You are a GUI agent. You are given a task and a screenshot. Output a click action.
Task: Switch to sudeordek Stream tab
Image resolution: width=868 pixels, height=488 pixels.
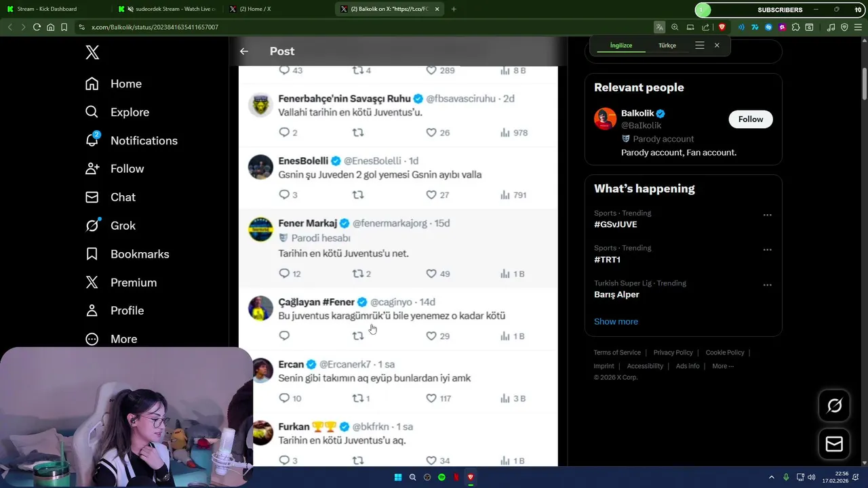click(167, 9)
